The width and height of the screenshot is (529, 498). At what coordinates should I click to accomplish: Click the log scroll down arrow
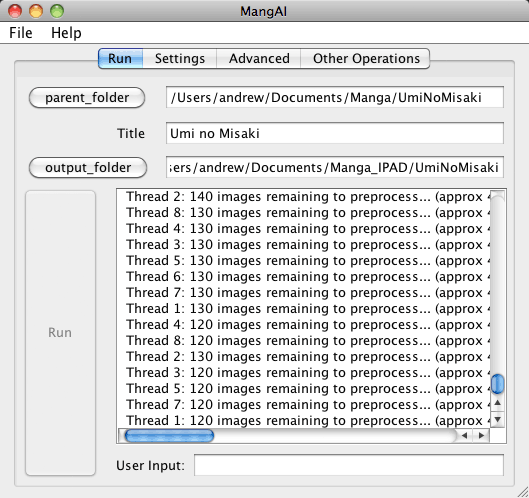point(497,419)
